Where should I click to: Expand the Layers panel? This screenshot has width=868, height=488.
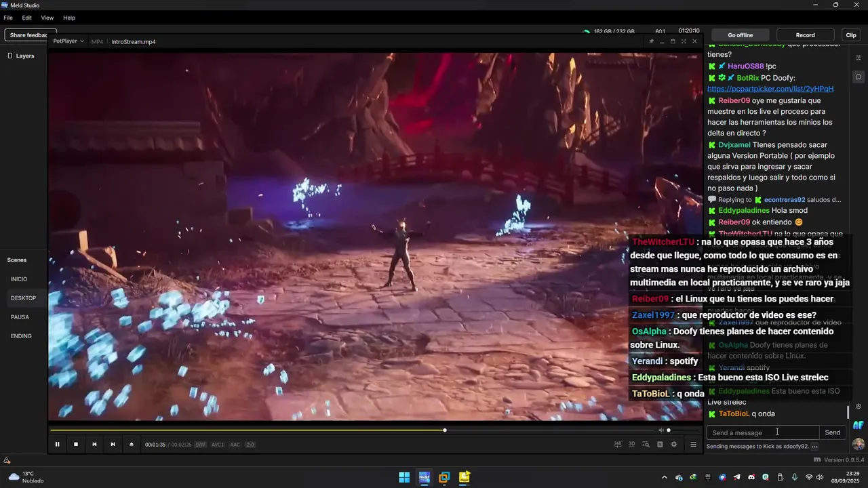tap(21, 56)
